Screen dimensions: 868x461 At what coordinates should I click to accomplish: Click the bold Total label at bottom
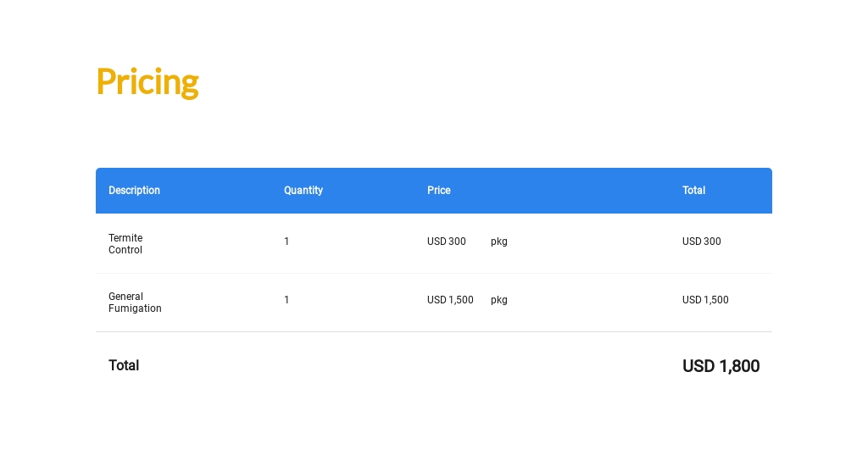124,365
